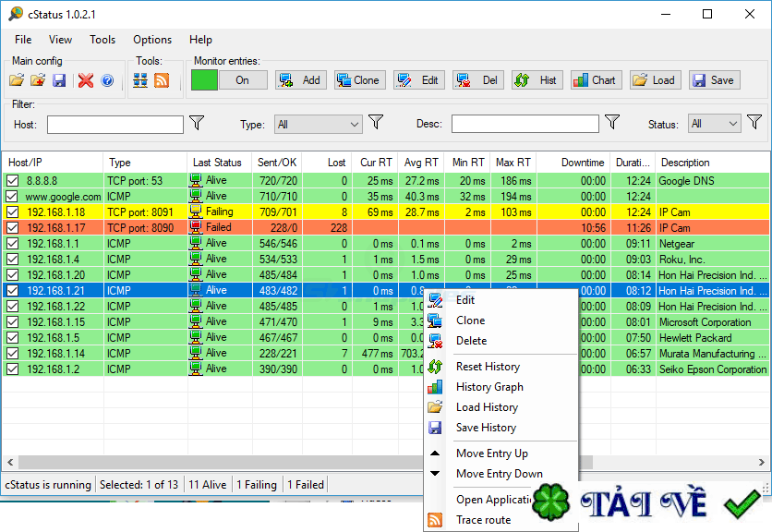Apply the Host filter funnel icon

(197, 123)
